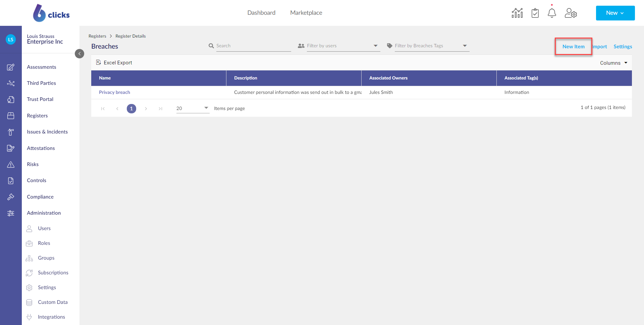Open Attestations in the sidebar

[41, 148]
